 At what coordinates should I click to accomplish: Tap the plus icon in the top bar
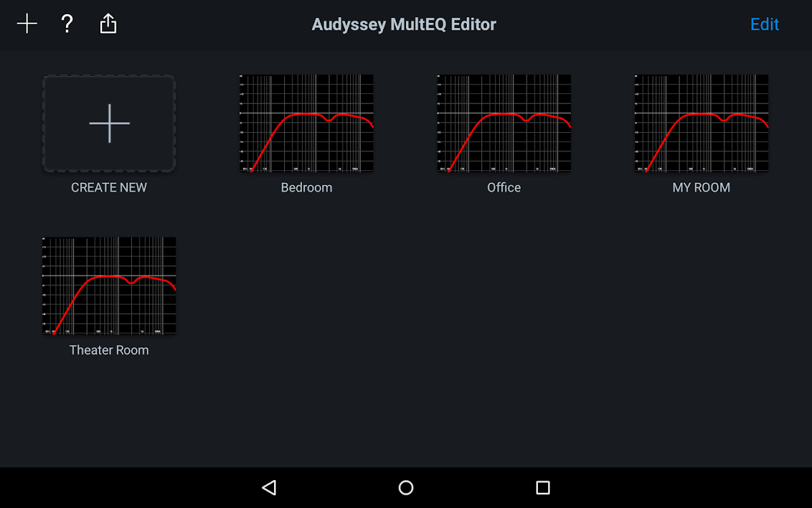[27, 24]
